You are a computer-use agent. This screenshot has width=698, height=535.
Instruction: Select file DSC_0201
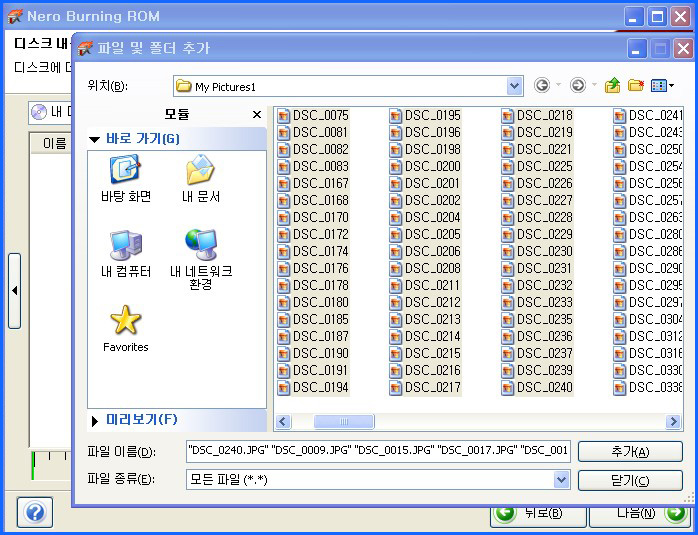click(x=425, y=183)
